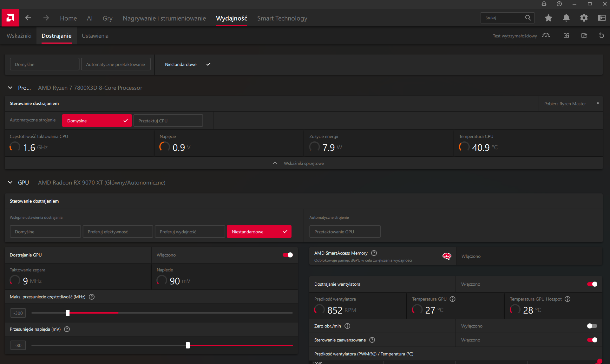Turn off Sterowanie zaawansowane toggle
The width and height of the screenshot is (610, 364).
(592, 340)
